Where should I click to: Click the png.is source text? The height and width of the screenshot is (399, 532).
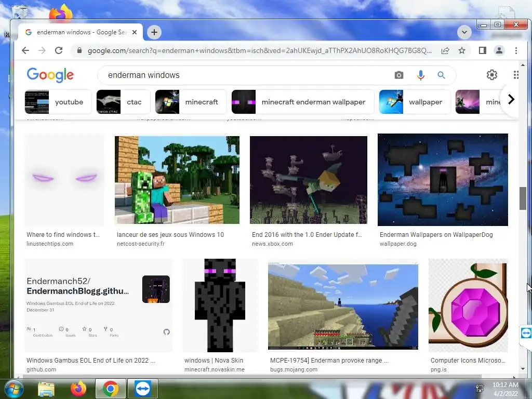pos(438,369)
